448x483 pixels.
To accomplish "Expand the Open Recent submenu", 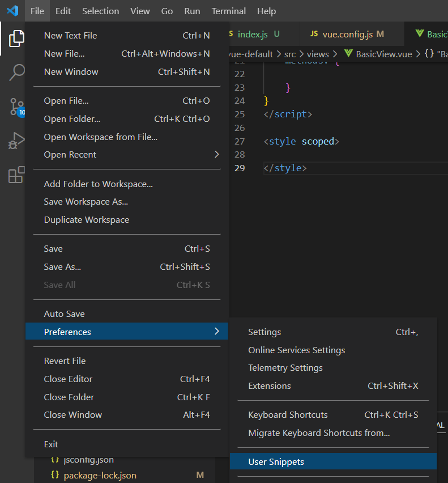I will [127, 155].
